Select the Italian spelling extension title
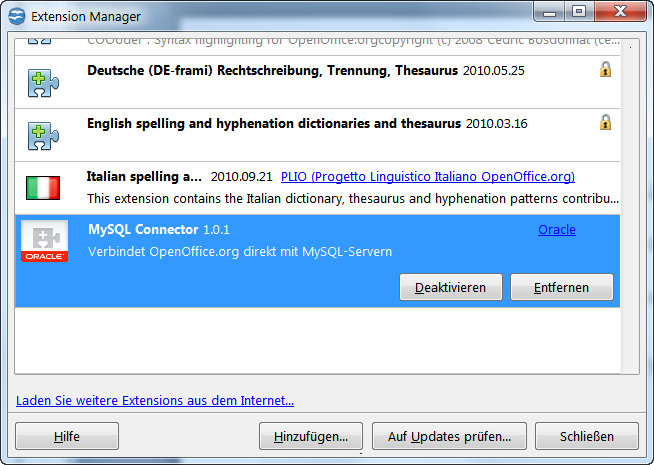 point(144,177)
